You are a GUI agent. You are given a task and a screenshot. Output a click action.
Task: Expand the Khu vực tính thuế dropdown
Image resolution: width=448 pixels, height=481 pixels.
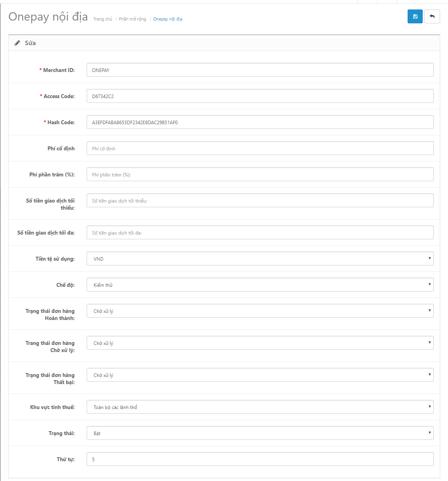point(260,407)
